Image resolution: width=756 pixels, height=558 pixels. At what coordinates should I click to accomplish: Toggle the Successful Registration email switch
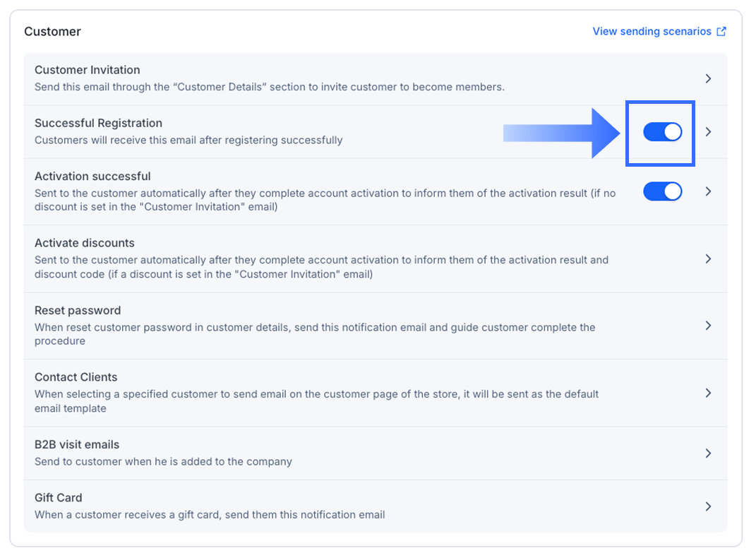[662, 132]
